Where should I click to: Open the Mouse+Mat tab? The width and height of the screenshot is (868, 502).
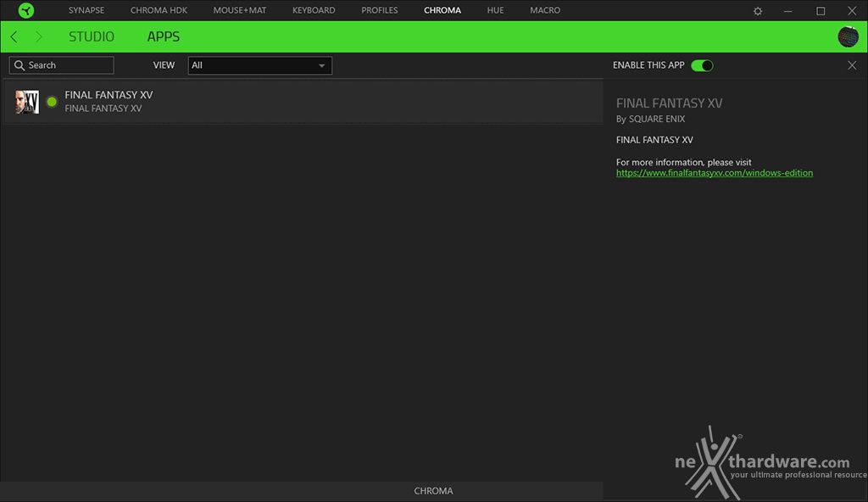[x=240, y=10]
